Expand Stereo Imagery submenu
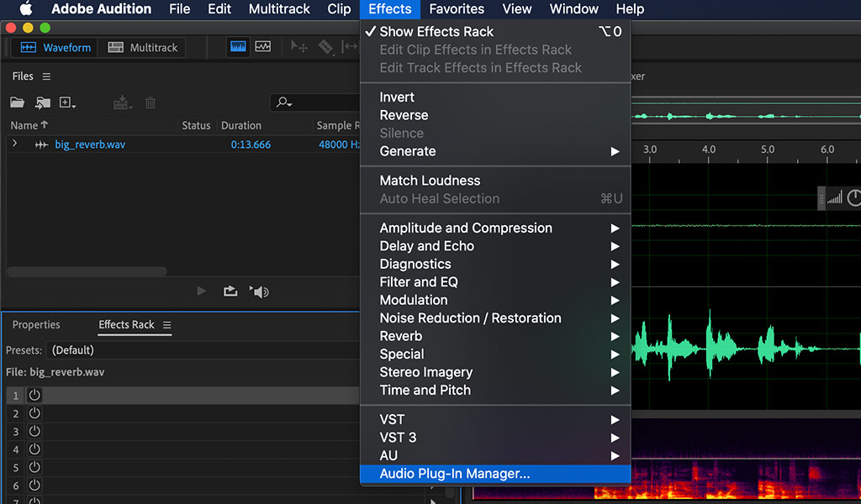The width and height of the screenshot is (861, 504). (x=494, y=372)
